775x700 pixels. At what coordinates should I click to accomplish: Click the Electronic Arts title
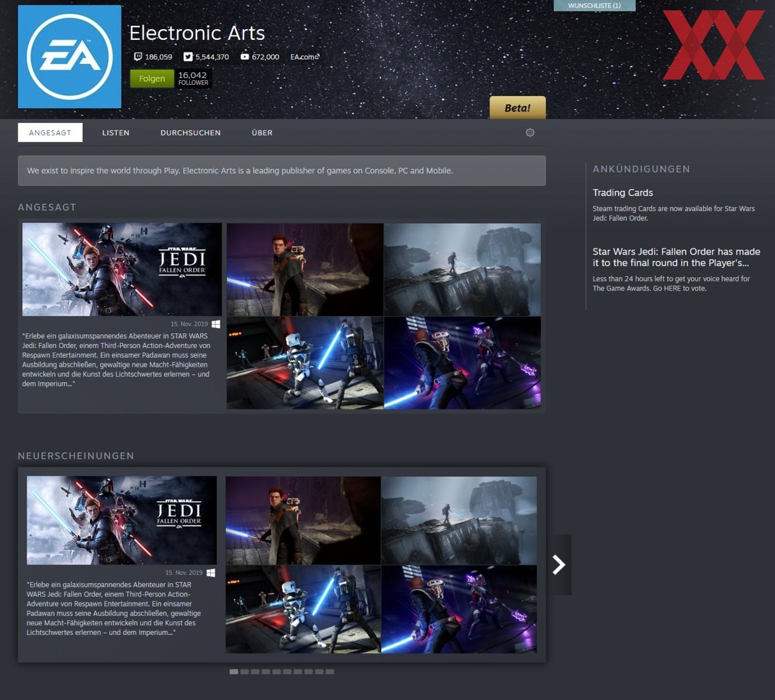click(197, 33)
